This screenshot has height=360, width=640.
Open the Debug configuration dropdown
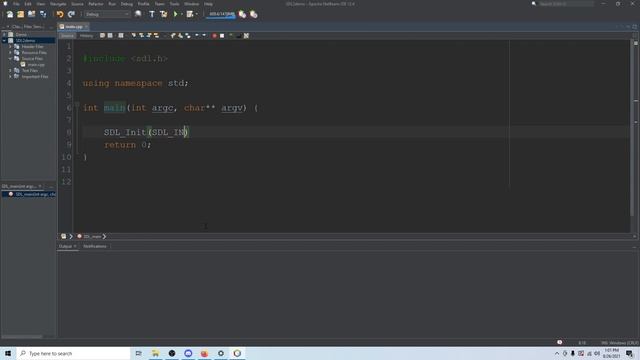pos(107,14)
